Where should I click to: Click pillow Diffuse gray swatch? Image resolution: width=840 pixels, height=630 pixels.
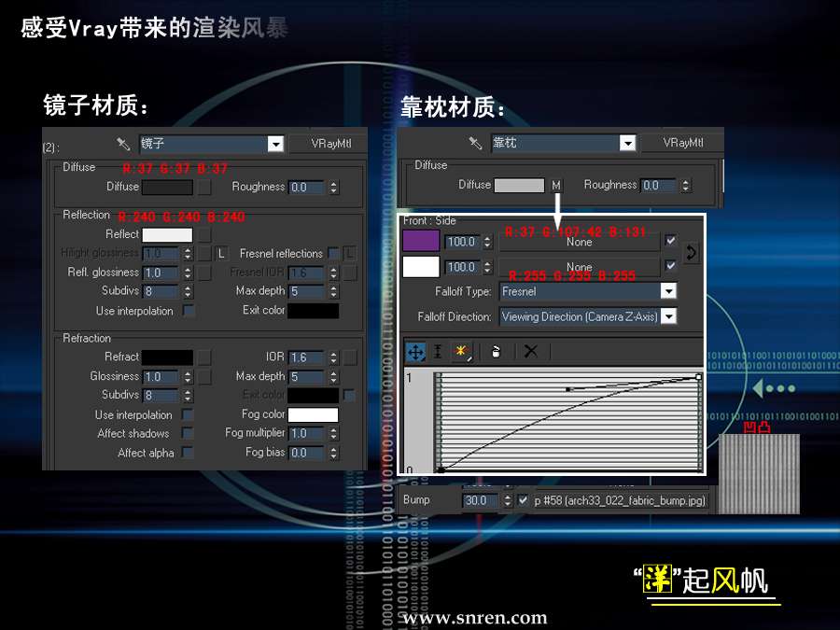(x=519, y=186)
